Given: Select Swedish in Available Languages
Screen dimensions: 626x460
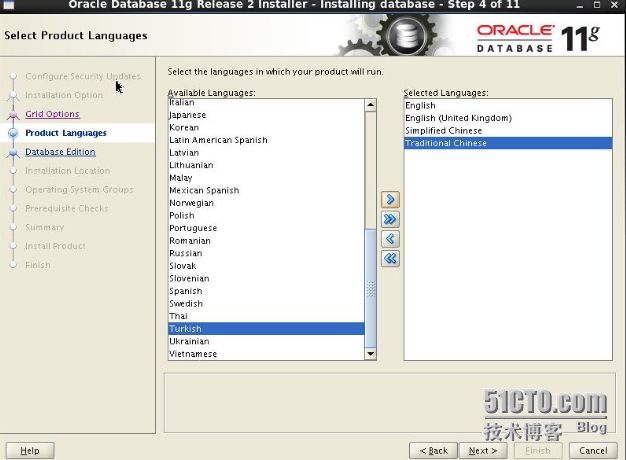Looking at the screenshot, I should tap(266, 303).
